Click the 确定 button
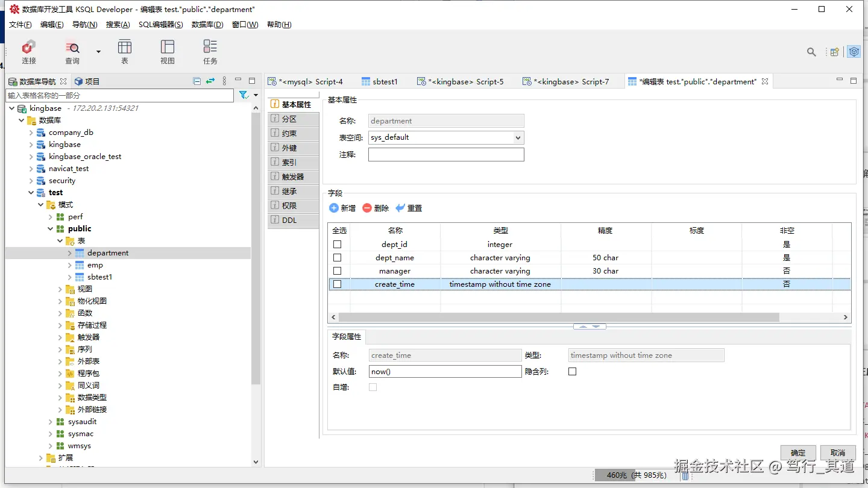Screen dimensions: 868x488 [x=798, y=452]
